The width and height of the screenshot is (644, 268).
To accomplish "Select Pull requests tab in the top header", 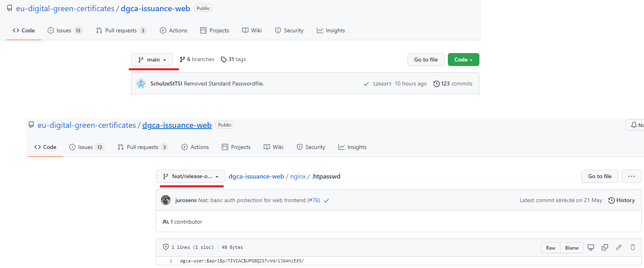I will coord(121,30).
